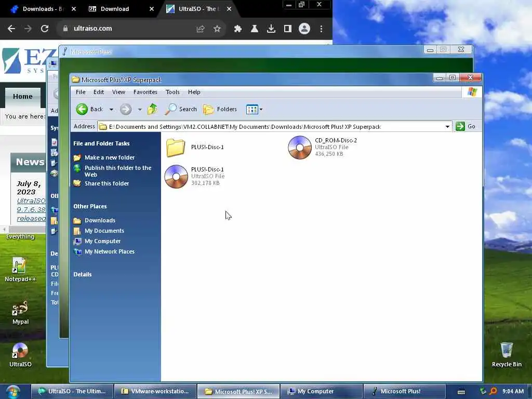The image size is (532, 399).
Task: Click browser back arrow
Action: click(11, 29)
